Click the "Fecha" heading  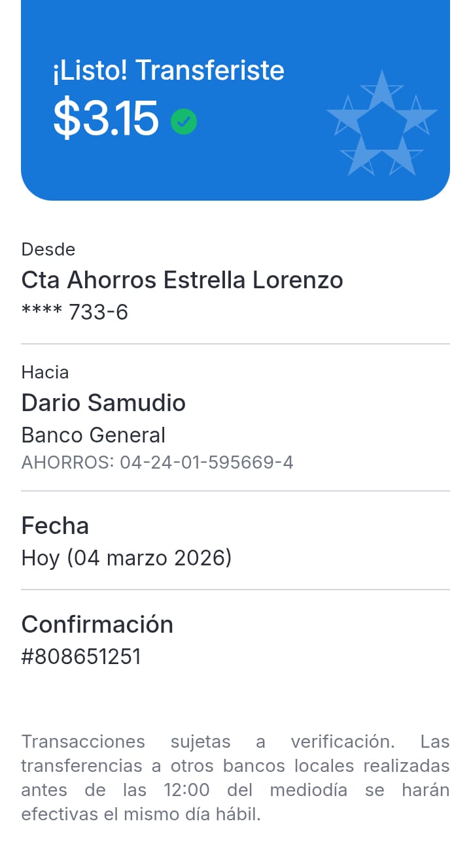55,525
